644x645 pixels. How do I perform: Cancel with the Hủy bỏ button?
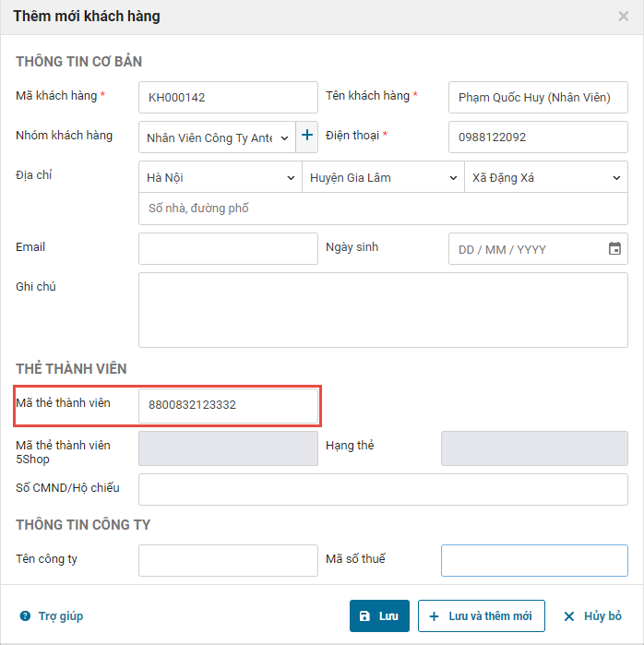592,616
